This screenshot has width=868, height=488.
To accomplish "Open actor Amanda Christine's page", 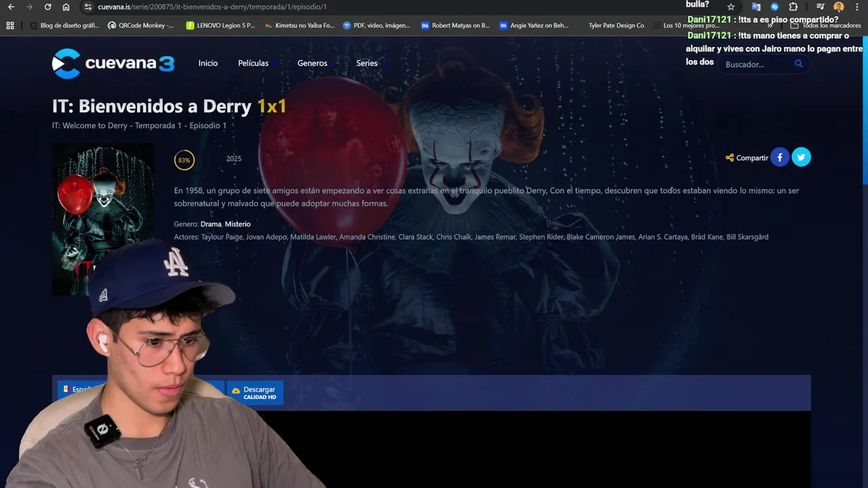I will click(367, 237).
